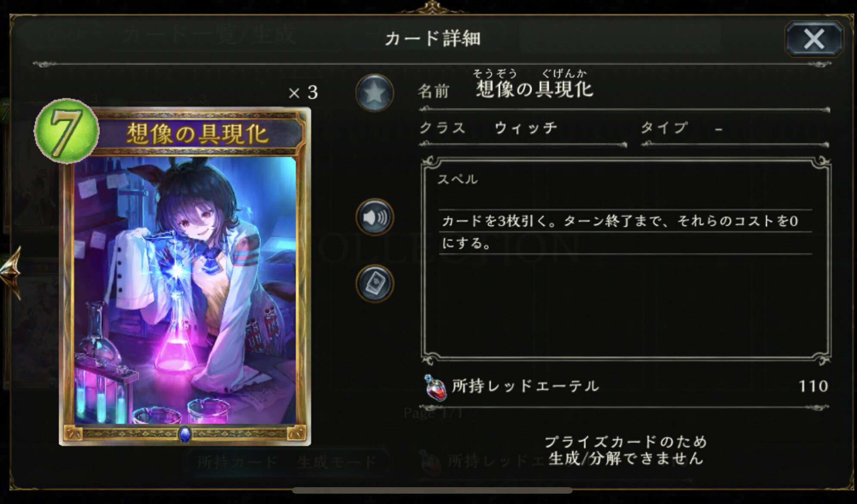857x504 pixels.
Task: Select the 名前 field value text
Action: point(534,89)
